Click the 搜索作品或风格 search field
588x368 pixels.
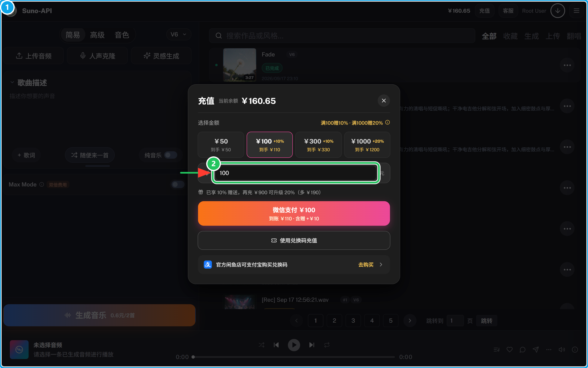(342, 36)
